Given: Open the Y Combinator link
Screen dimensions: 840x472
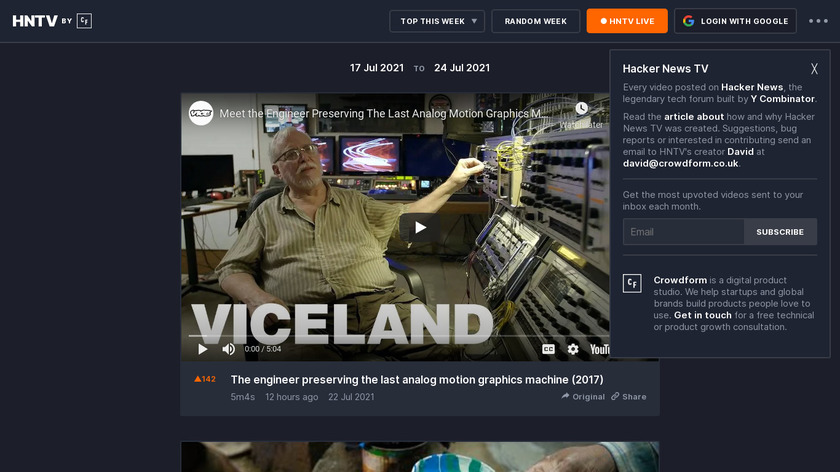Looking at the screenshot, I should 782,99.
